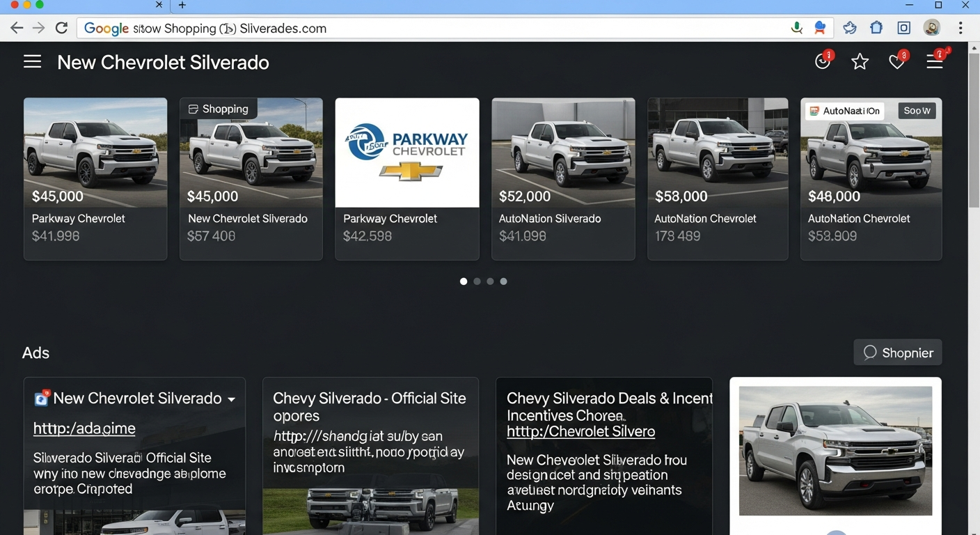Image resolution: width=980 pixels, height=535 pixels.
Task: Open the $52,000 AutoNation Silverado card
Action: coord(563,178)
